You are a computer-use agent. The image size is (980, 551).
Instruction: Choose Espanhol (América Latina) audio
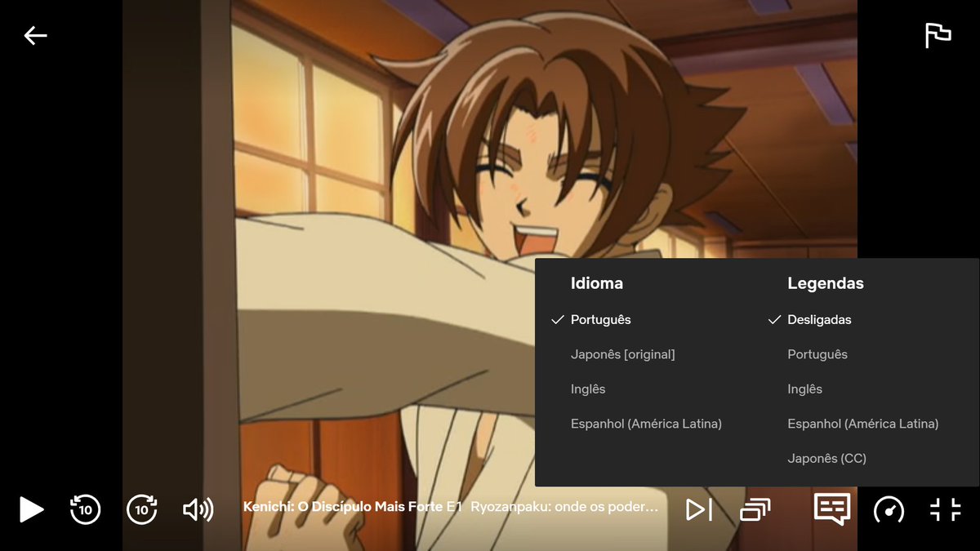[646, 424]
